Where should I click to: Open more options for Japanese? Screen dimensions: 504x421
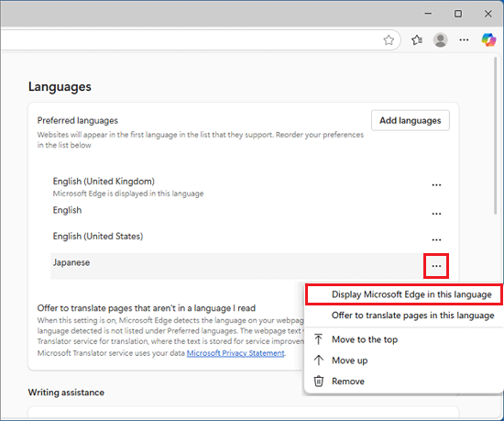click(x=436, y=266)
